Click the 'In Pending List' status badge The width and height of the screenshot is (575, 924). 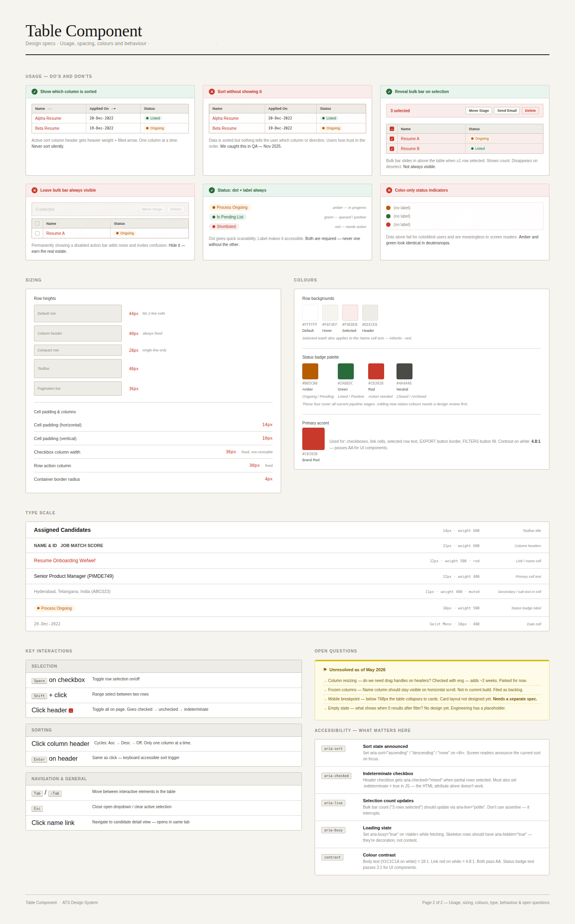click(228, 217)
